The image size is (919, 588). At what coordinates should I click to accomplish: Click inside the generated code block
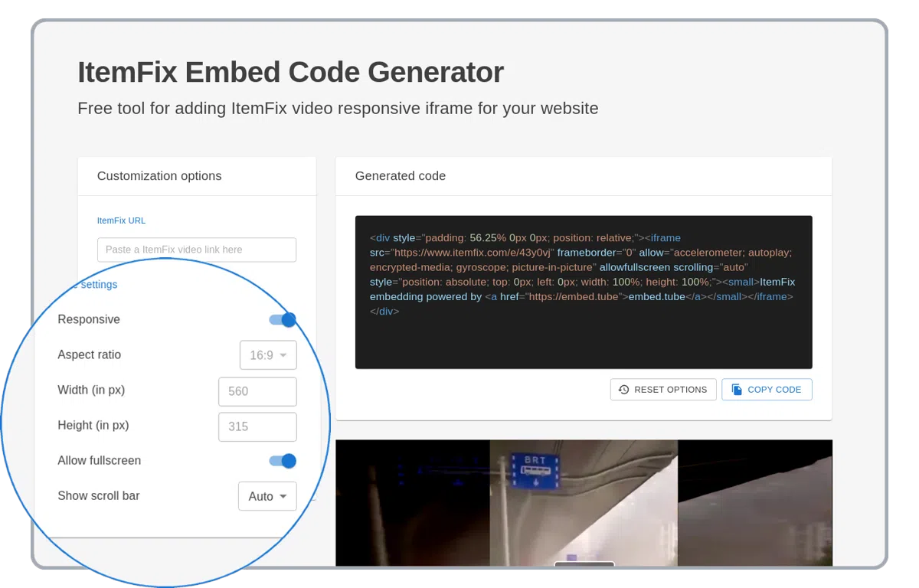coord(583,337)
